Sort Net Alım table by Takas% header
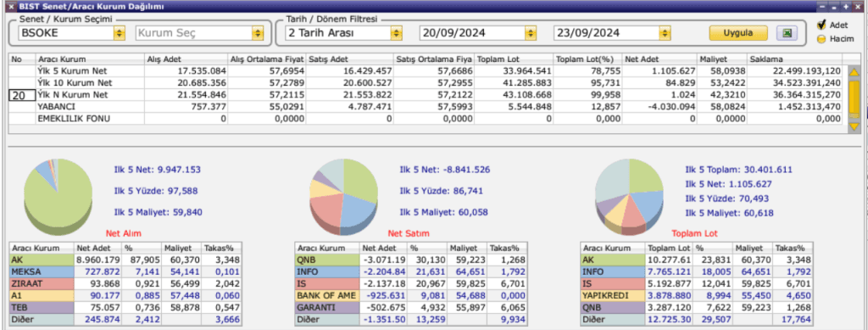This screenshot has width=868, height=330. (221, 249)
